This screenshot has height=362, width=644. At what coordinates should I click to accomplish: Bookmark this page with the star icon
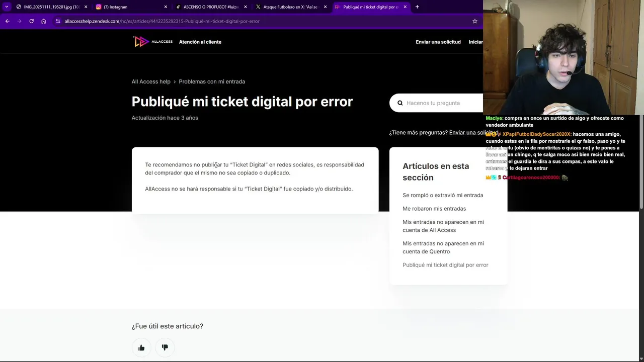point(474,21)
